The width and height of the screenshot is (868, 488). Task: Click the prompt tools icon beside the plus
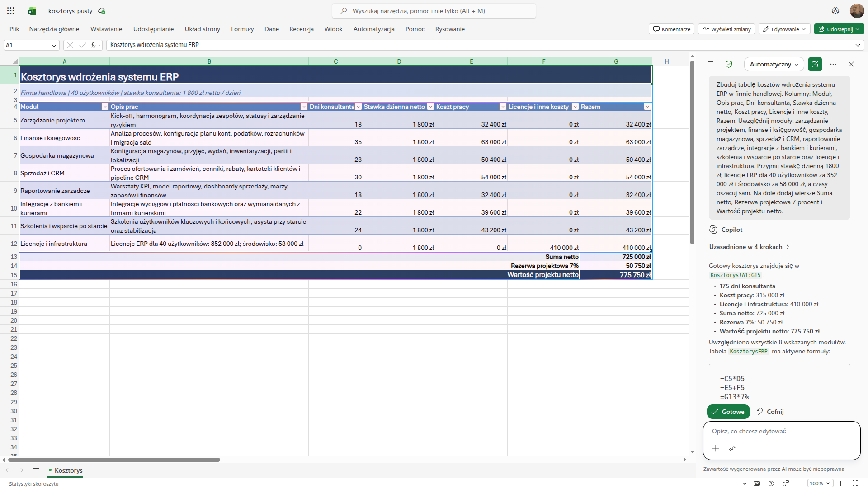click(733, 448)
